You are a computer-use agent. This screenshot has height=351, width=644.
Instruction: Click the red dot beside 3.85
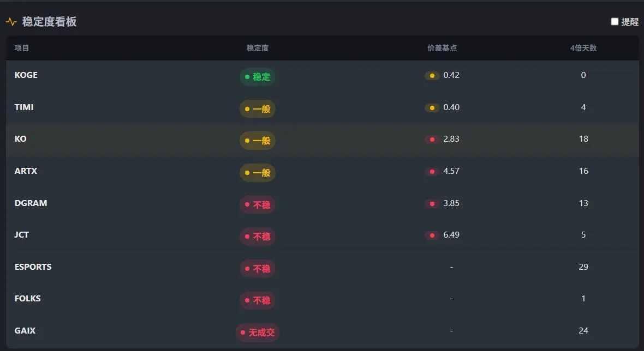(x=432, y=204)
